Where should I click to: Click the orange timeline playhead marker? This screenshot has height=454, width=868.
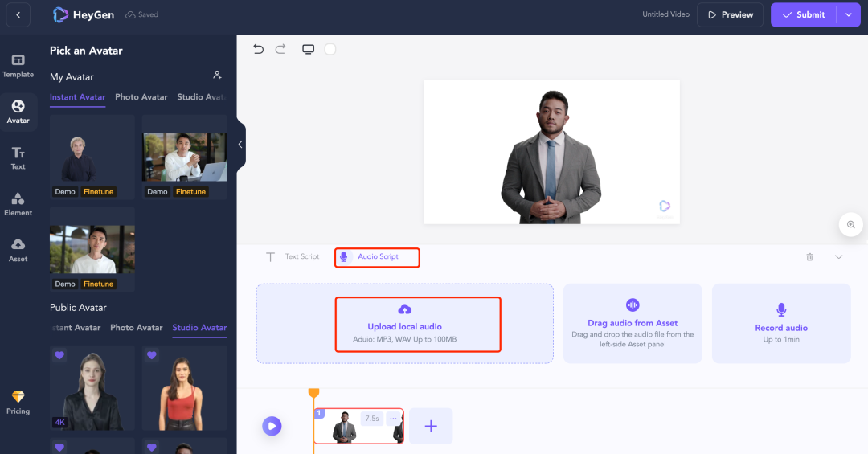coord(314,393)
